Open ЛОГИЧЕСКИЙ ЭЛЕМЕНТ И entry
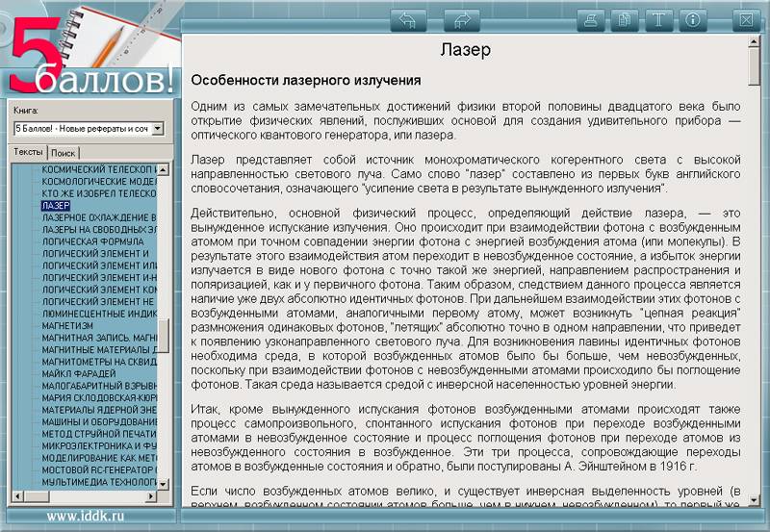 (95, 253)
